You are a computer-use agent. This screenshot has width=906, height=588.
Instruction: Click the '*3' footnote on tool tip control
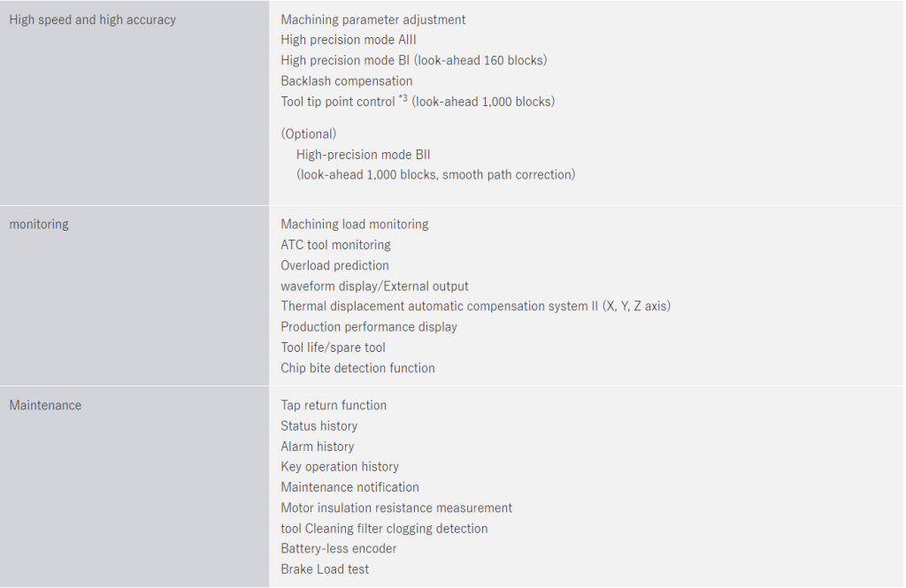(x=403, y=99)
